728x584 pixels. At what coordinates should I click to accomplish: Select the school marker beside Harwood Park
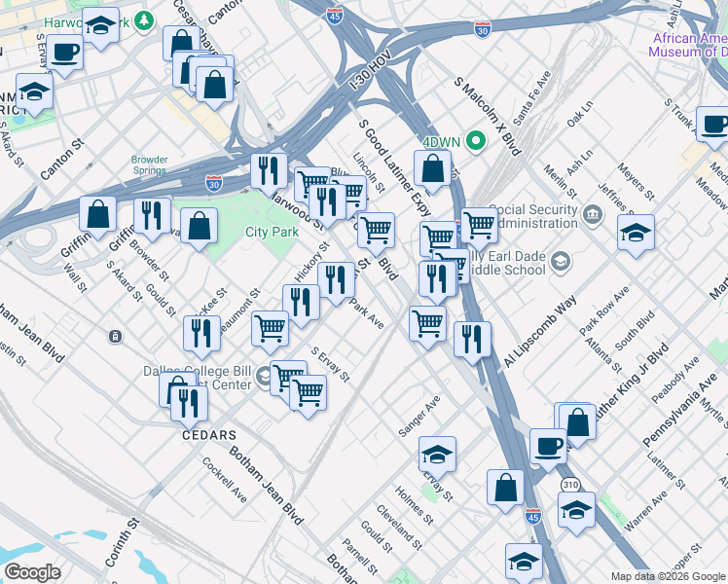(x=101, y=28)
